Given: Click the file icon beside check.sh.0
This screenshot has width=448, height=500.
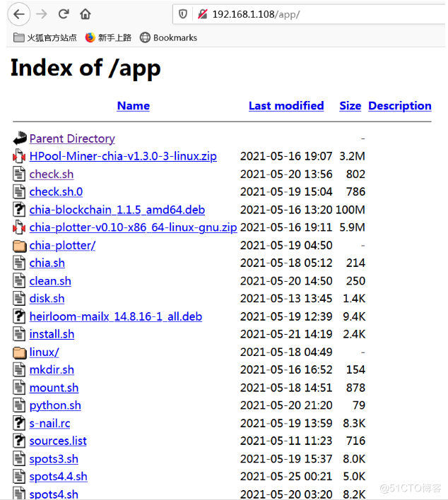Looking at the screenshot, I should pyautogui.click(x=19, y=191).
